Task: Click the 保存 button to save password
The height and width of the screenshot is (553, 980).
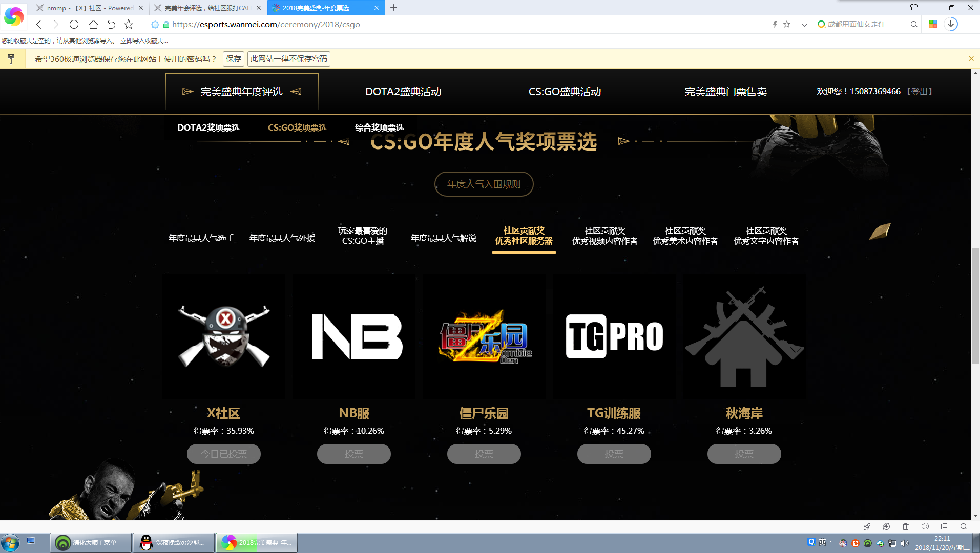Action: click(234, 59)
